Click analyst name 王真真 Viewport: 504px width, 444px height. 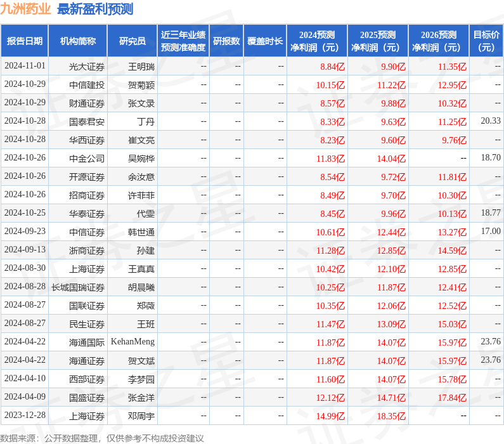click(x=141, y=269)
